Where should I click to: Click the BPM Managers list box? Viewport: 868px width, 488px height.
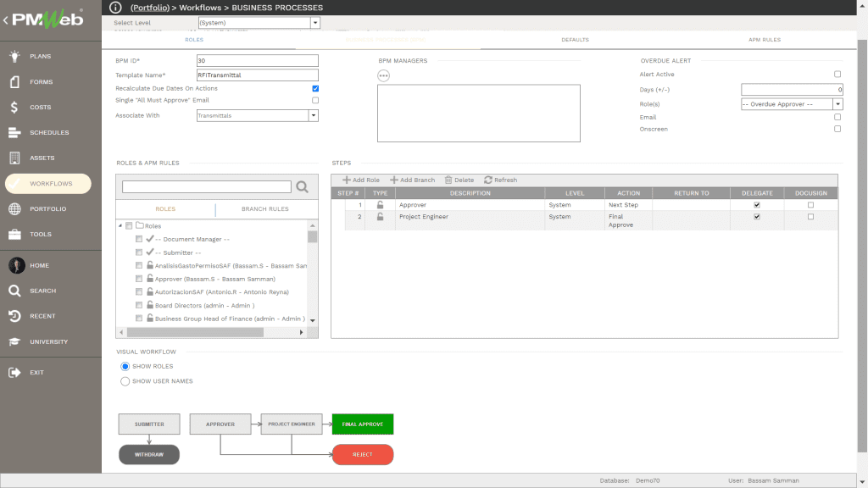479,114
